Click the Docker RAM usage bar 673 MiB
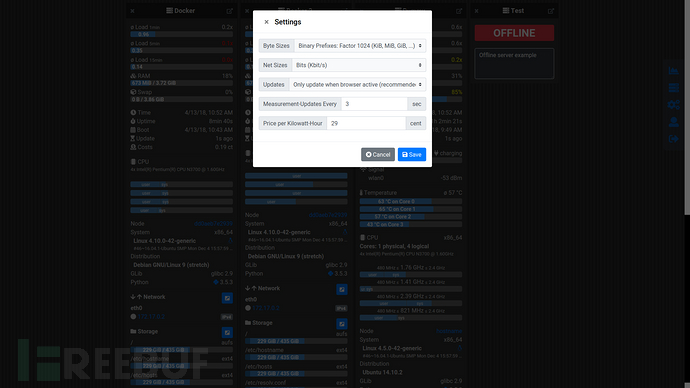The width and height of the screenshot is (690, 388). click(x=181, y=83)
